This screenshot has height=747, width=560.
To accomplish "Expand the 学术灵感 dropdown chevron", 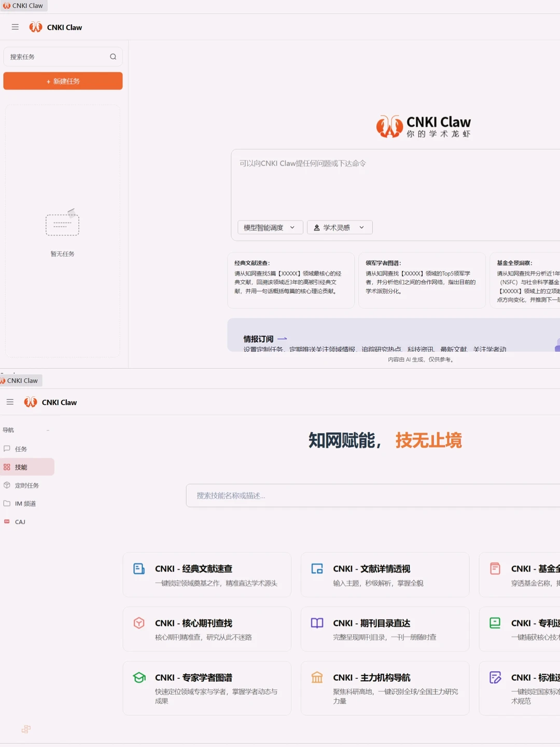I will (x=361, y=228).
